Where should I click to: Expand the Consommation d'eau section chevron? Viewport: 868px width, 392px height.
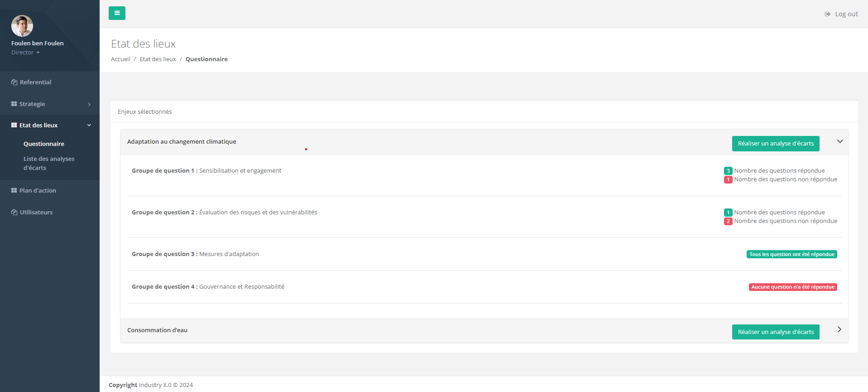click(839, 329)
